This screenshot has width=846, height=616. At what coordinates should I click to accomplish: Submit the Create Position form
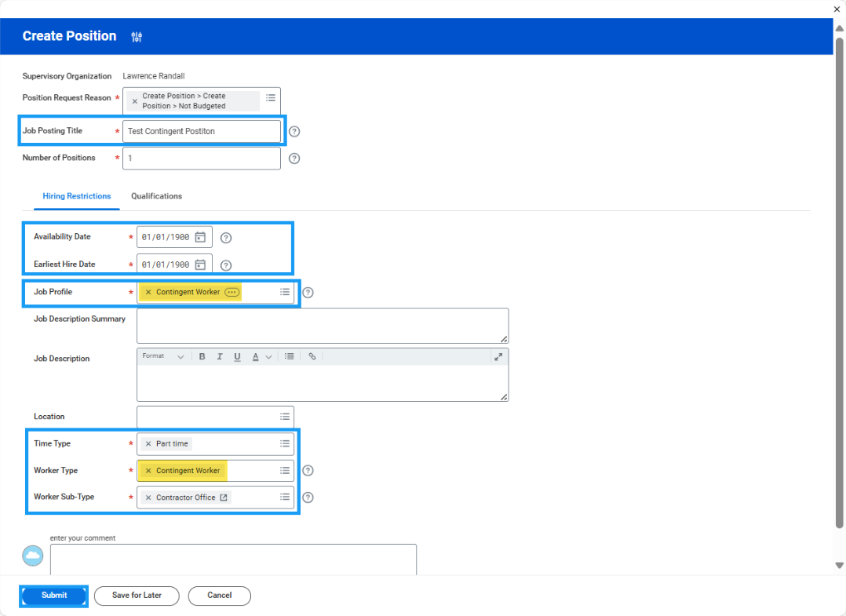pos(54,596)
